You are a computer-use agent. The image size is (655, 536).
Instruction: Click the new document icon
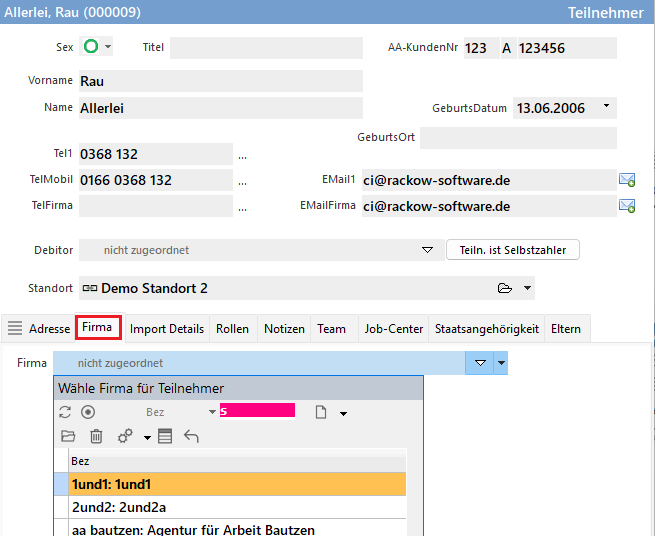point(321,412)
